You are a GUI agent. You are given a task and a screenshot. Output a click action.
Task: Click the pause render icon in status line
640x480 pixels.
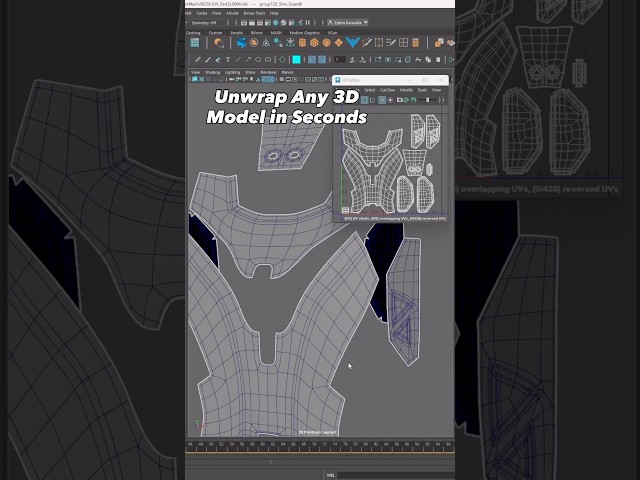pos(308,22)
